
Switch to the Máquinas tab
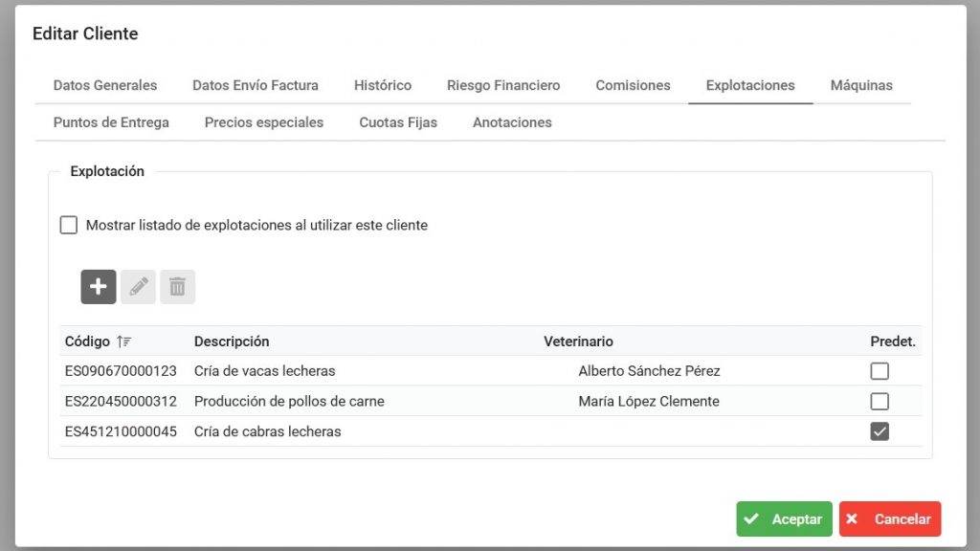tap(860, 85)
